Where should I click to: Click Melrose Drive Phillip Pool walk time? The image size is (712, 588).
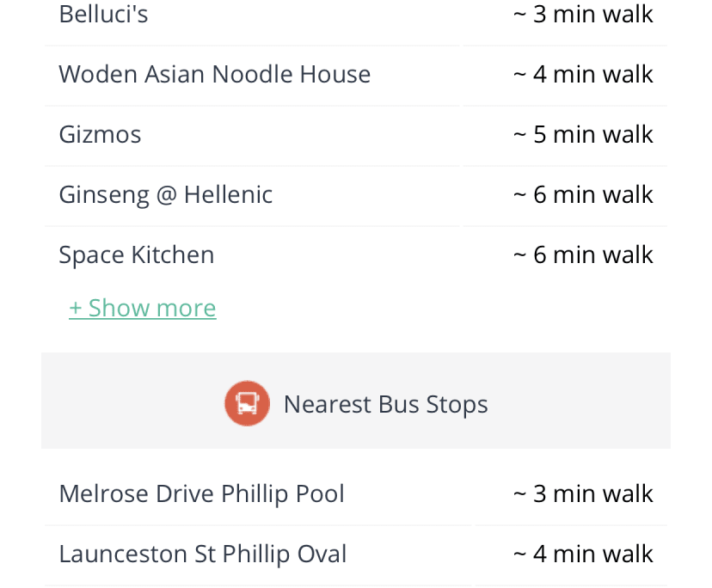tap(583, 493)
